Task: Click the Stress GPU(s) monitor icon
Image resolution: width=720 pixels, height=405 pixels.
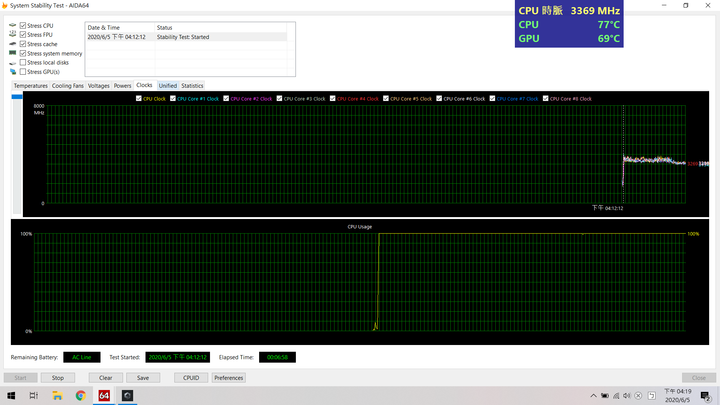Action: 13,72
